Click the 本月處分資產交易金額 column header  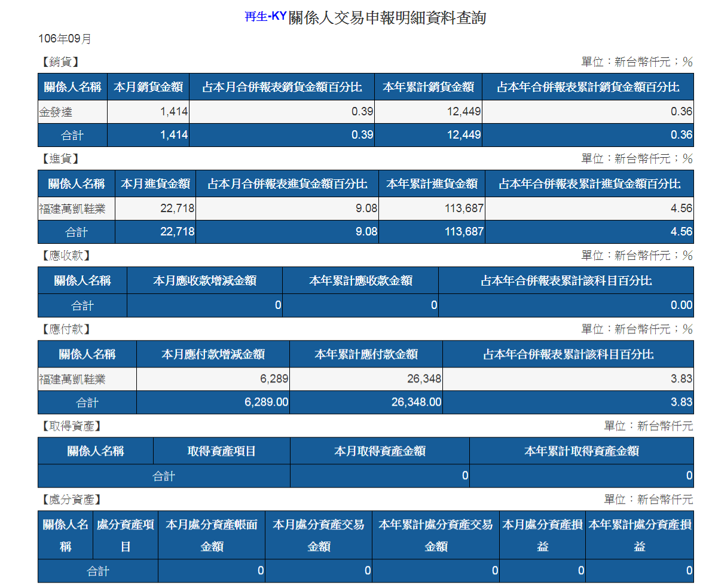(319, 535)
